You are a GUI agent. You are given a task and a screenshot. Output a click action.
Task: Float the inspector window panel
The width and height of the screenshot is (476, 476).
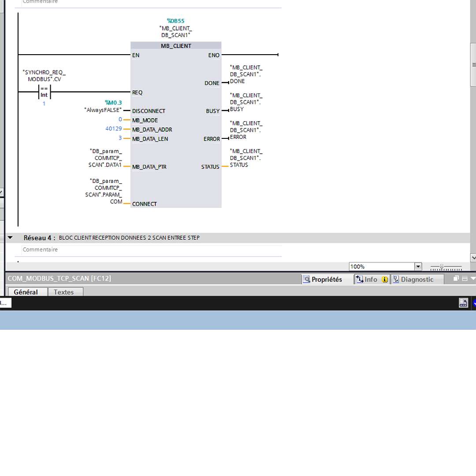tap(457, 279)
